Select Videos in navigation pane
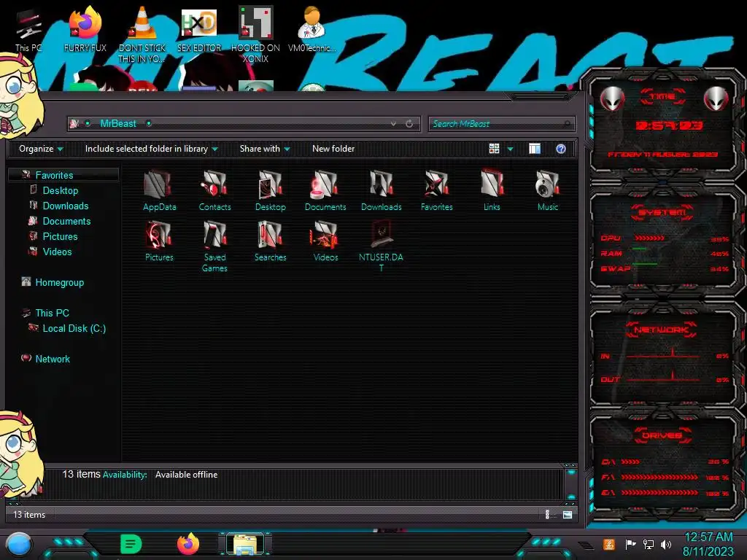Image resolution: width=747 pixels, height=560 pixels. point(57,252)
